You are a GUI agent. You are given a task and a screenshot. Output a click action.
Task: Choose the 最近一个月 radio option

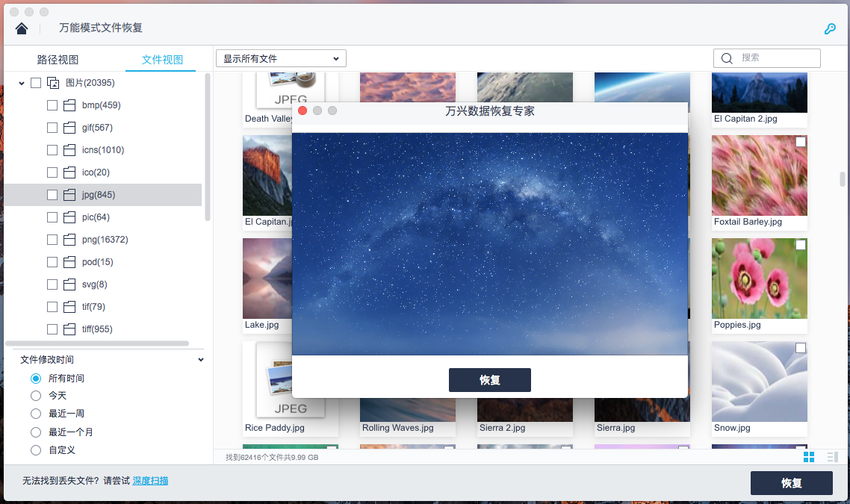click(x=36, y=432)
